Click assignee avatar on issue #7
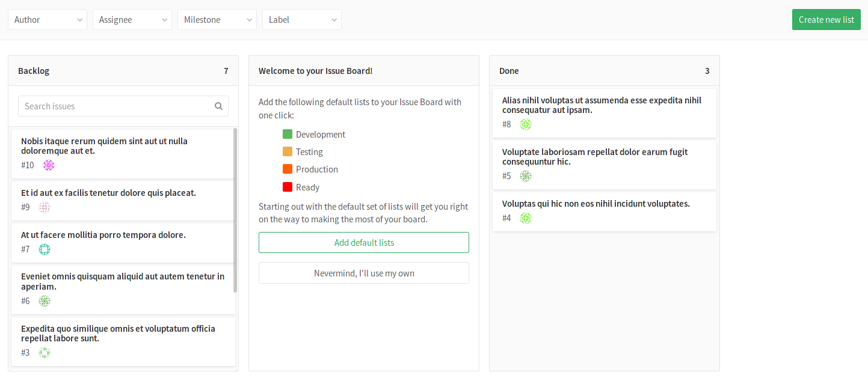Screen dimensions: 868x378 pyautogui.click(x=45, y=249)
